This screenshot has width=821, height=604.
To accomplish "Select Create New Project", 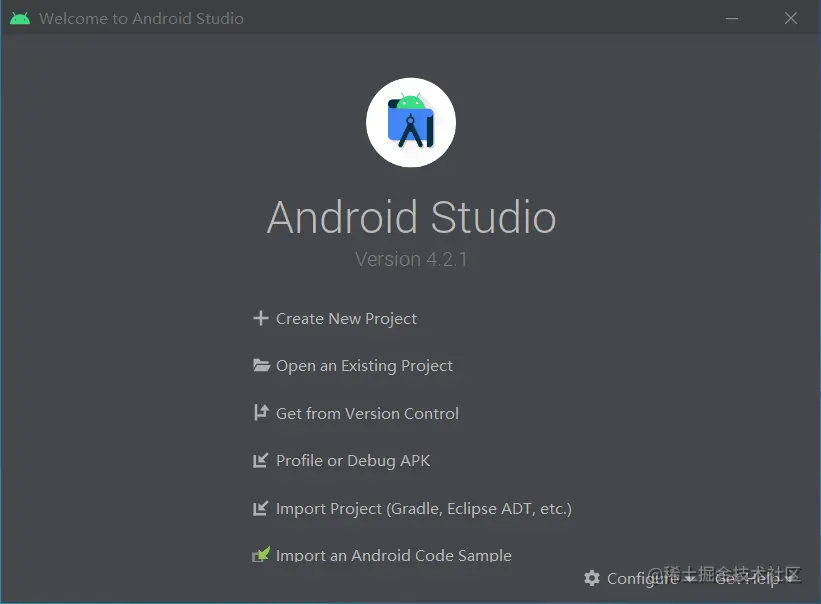I will 345,318.
